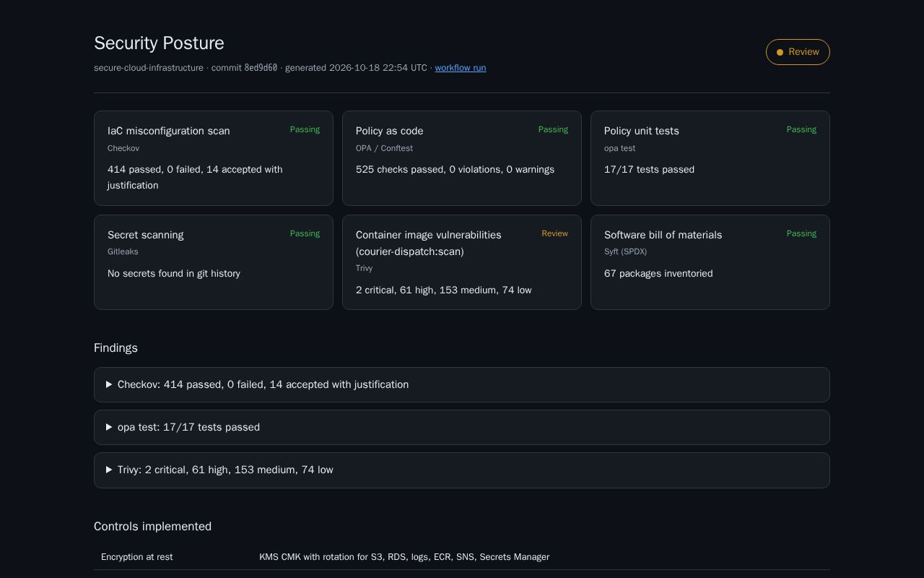Click the Findings section heading
924x578 pixels.
[115, 348]
